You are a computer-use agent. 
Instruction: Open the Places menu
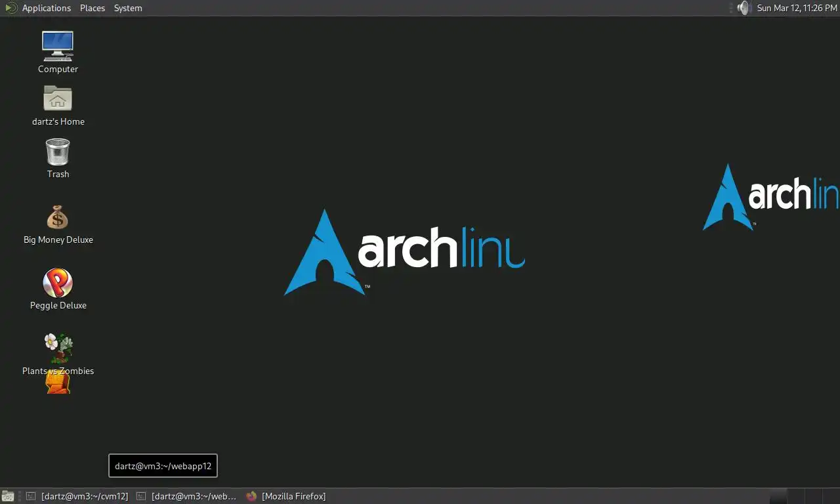[x=93, y=8]
